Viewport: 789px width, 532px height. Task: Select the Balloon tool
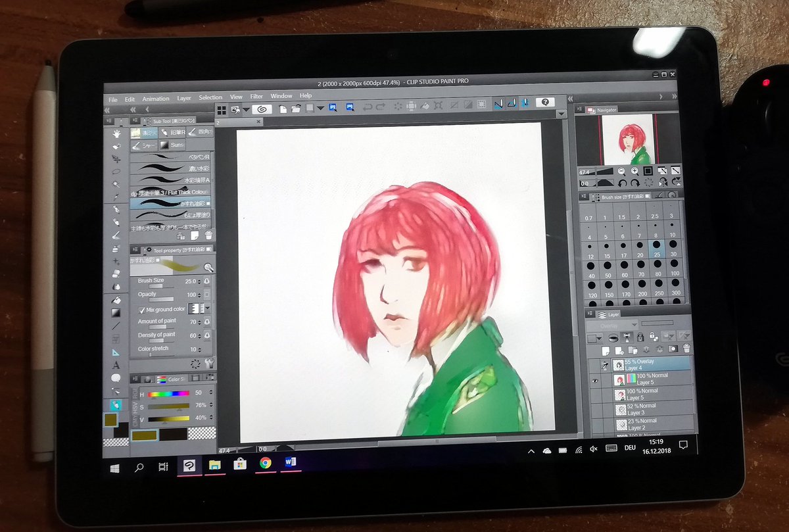point(116,377)
